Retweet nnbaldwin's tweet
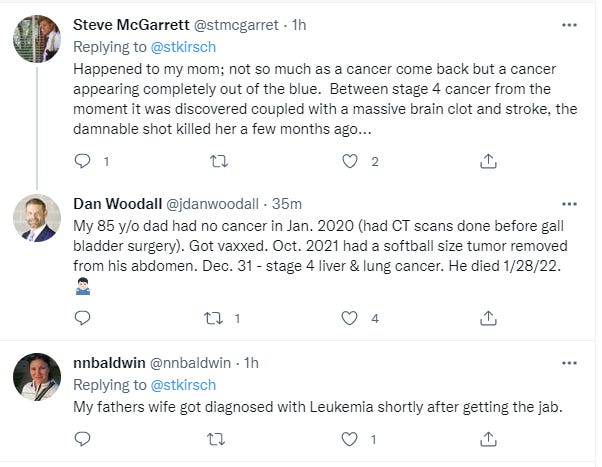Screen dimensions: 602x467 [214, 438]
